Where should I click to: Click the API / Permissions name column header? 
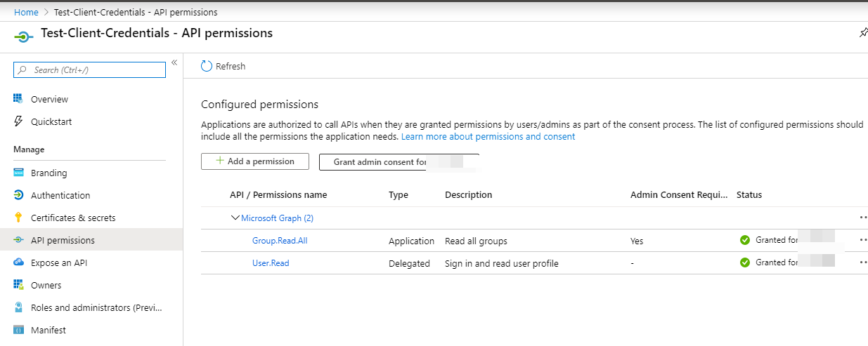coord(278,194)
